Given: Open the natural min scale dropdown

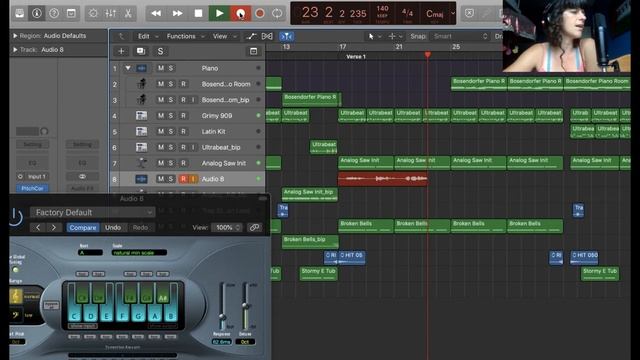Looking at the screenshot, I should pyautogui.click(x=139, y=253).
